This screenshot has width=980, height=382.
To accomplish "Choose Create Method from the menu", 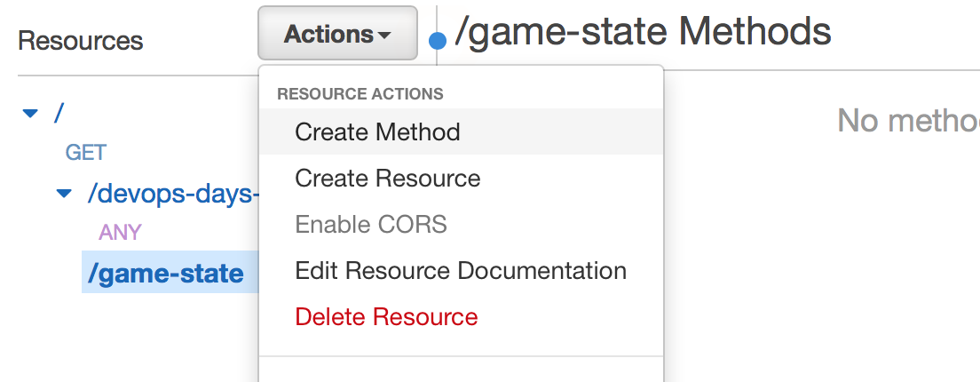I will (461, 131).
